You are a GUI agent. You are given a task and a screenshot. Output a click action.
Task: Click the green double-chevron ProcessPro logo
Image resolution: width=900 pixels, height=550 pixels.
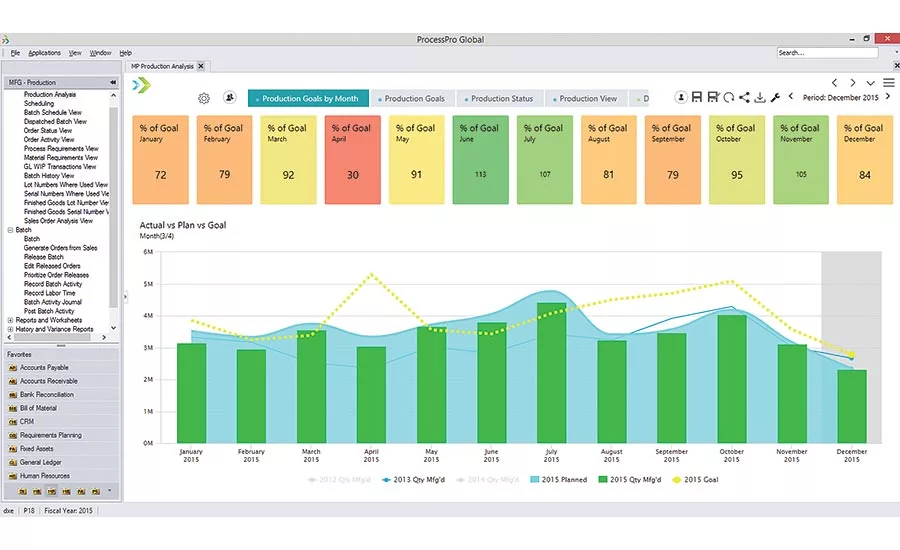coord(141,86)
